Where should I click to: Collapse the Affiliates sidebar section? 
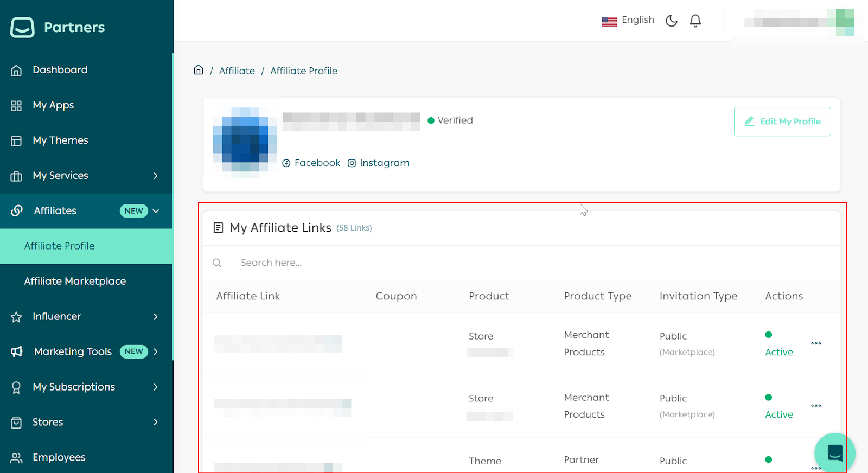point(156,211)
